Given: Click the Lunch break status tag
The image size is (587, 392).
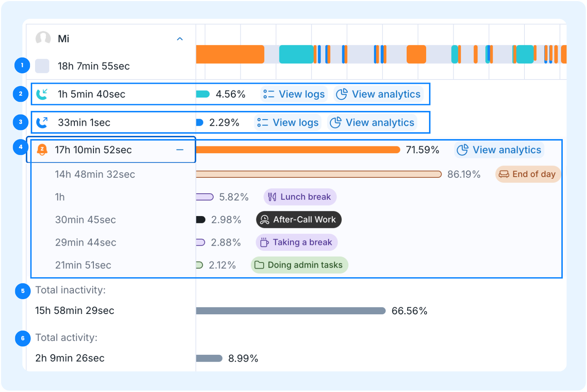Looking at the screenshot, I should pos(300,197).
